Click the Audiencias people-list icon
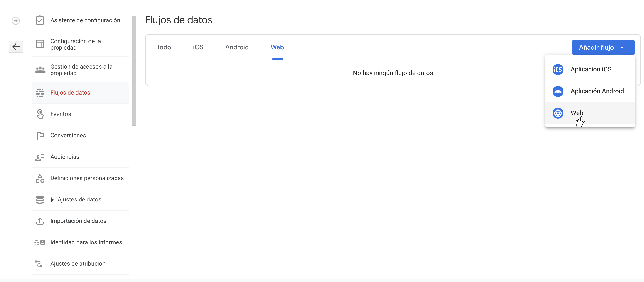The width and height of the screenshot is (644, 282). click(40, 157)
